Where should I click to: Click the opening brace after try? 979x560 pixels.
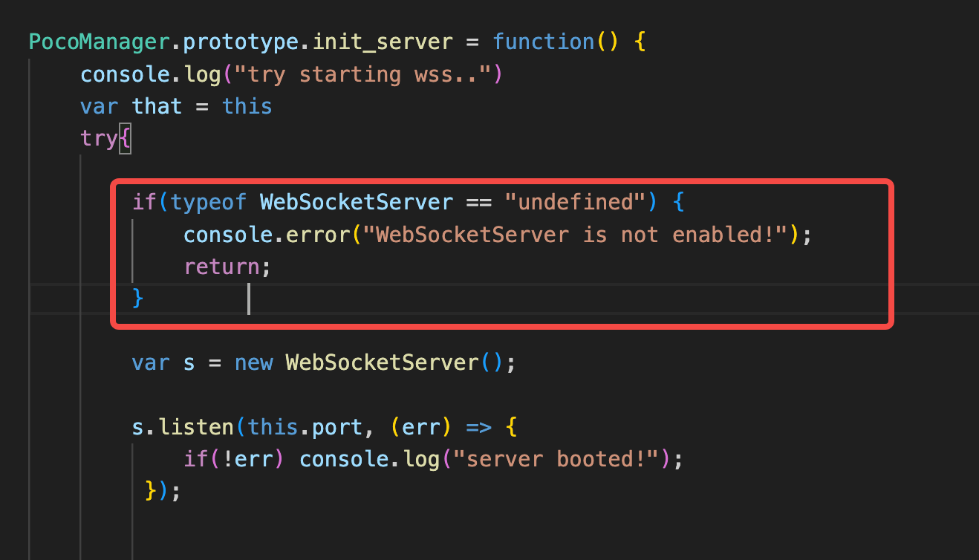click(124, 139)
